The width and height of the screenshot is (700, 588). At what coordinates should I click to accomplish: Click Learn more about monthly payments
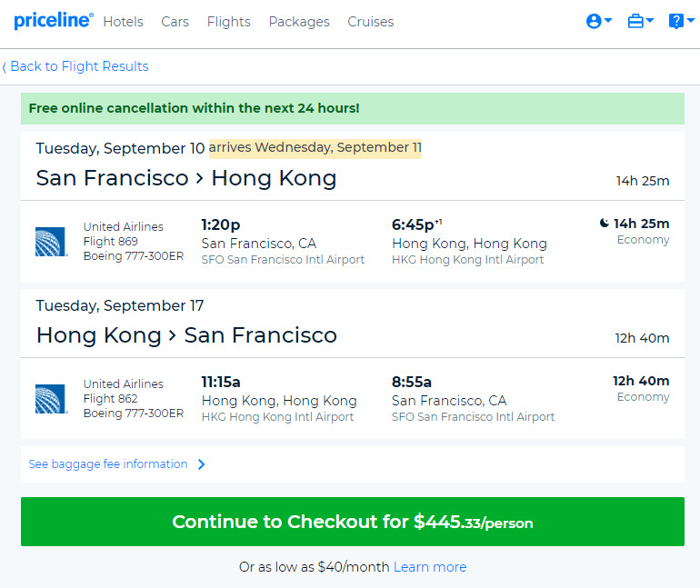point(430,566)
